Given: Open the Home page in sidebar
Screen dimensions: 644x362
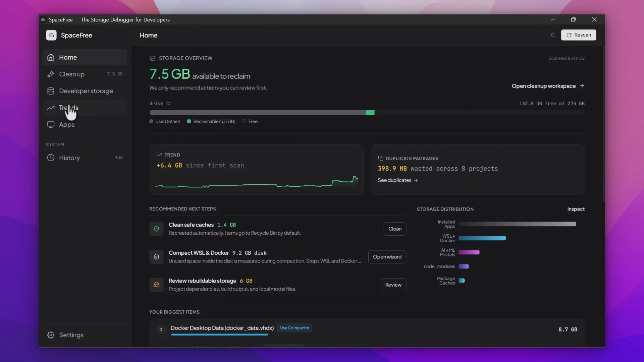Looking at the screenshot, I should click(x=85, y=57).
